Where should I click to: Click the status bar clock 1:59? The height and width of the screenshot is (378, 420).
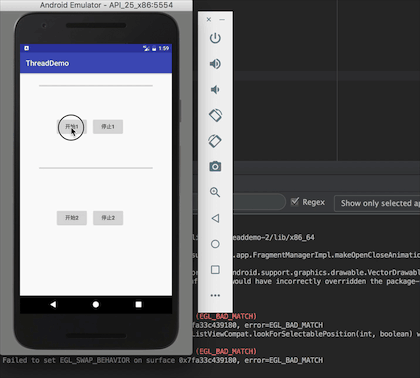164,48
